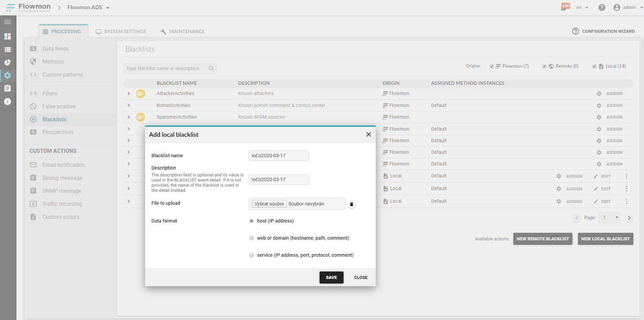
Task: Click the notification bell with 100 badge
Action: [x=565, y=7]
